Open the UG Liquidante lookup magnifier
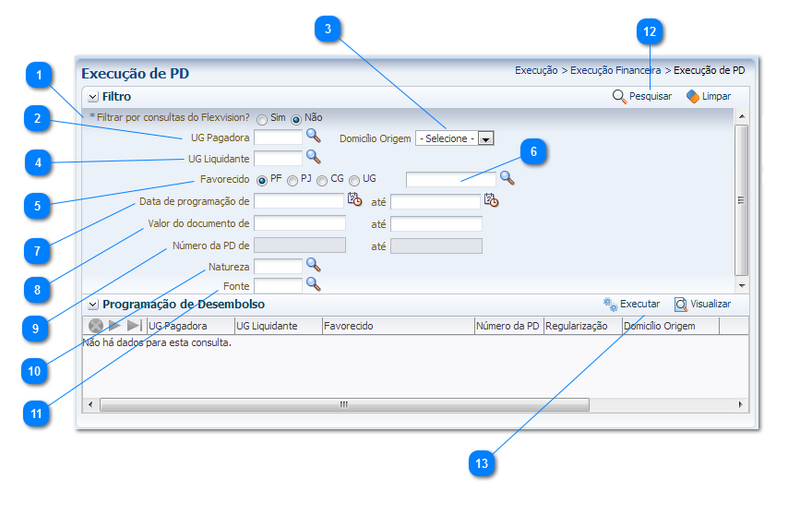800x515 pixels. click(313, 157)
